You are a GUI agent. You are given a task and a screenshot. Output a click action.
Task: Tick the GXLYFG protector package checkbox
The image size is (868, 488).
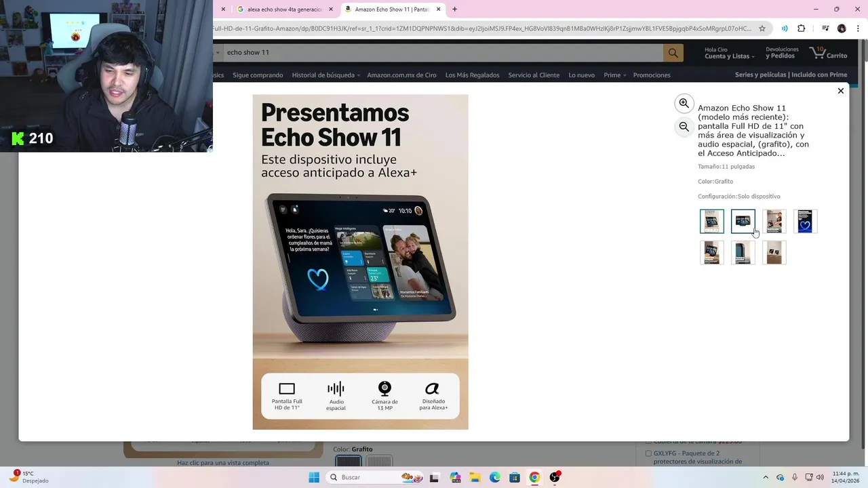648,453
